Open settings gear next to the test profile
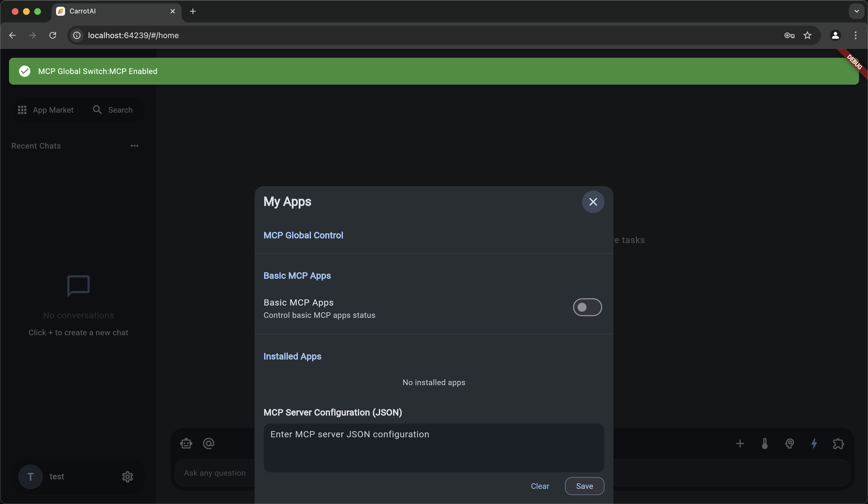 tap(127, 477)
